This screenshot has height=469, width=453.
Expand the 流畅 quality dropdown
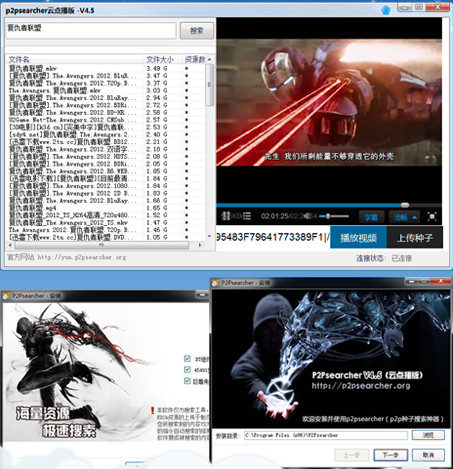404,217
